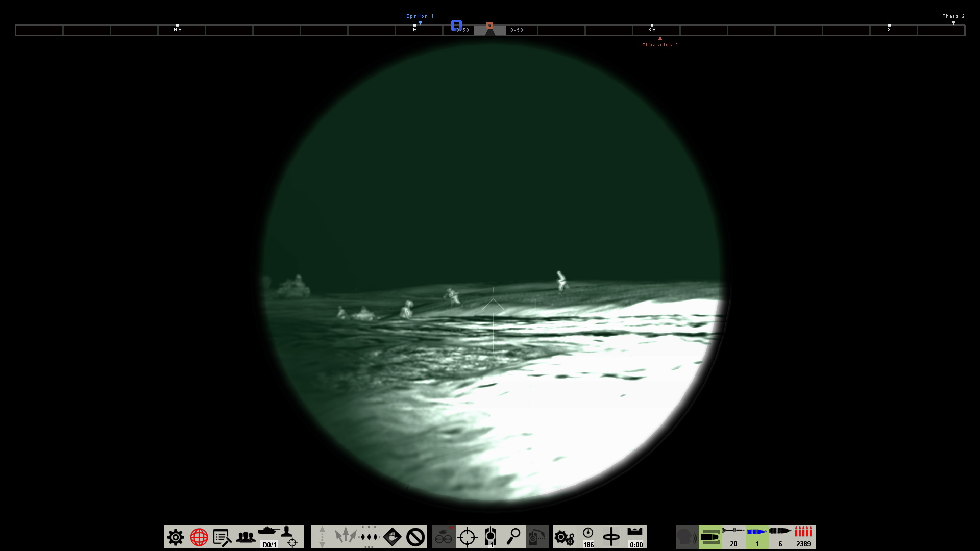
Task: Click the turret stabilizer rotation icon
Action: click(x=611, y=537)
